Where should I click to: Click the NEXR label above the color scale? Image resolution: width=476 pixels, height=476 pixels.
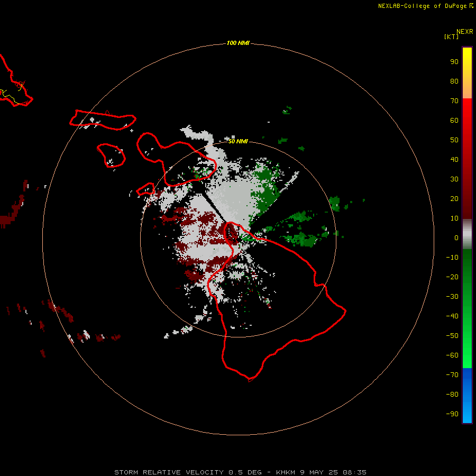(465, 32)
